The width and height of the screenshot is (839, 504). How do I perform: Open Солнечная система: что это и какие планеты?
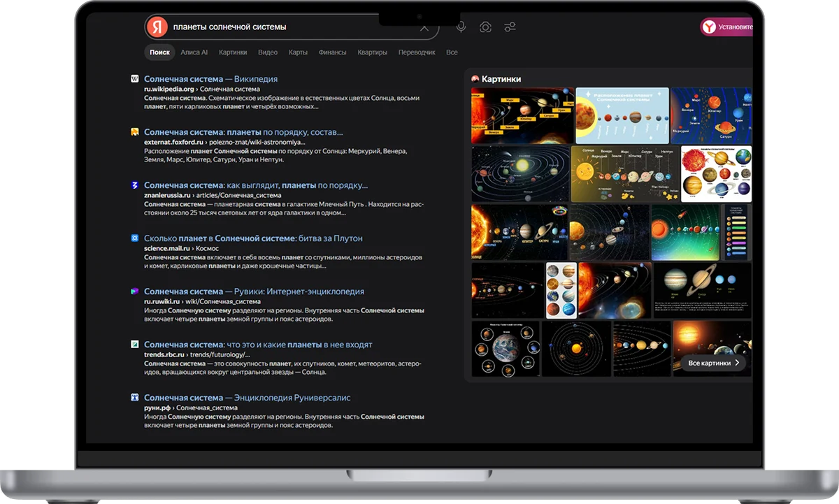point(258,345)
